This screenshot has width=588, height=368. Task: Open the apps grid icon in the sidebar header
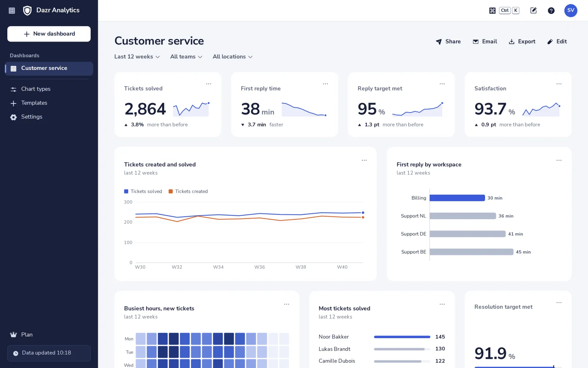pyautogui.click(x=12, y=11)
